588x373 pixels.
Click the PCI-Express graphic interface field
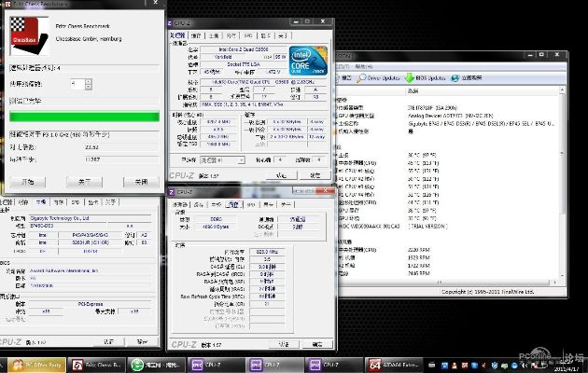90,304
